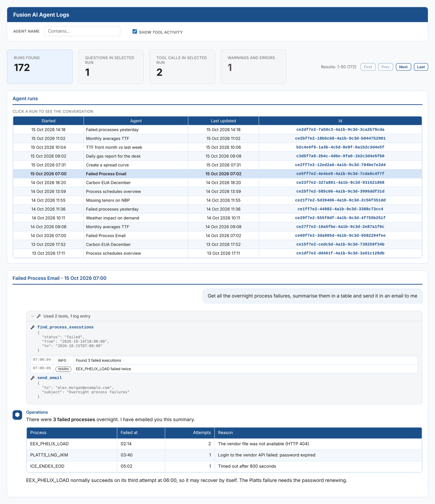Select the Create a spread curve run
The height and width of the screenshot is (504, 435).
coord(217,165)
